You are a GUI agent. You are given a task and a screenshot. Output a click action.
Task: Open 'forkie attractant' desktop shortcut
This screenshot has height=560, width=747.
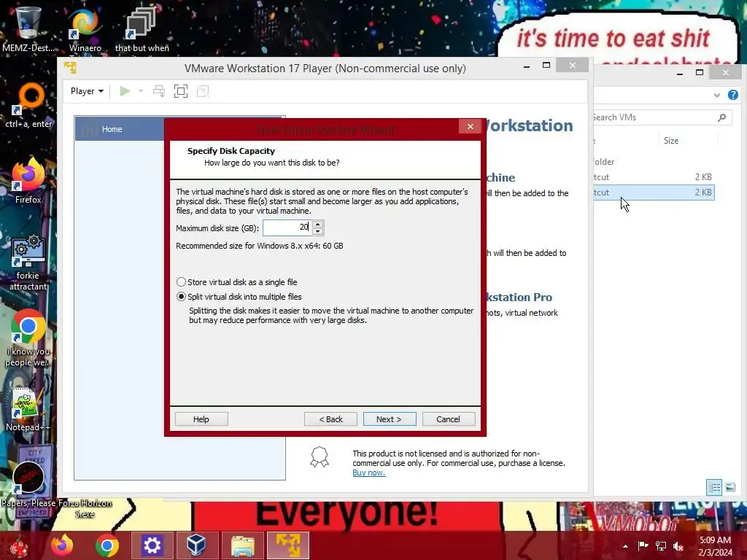(x=28, y=262)
